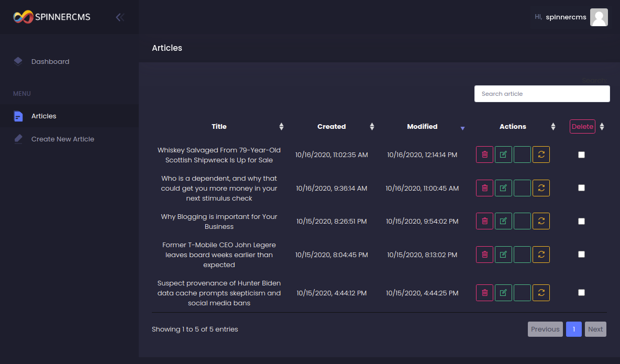Click the Search article input field
This screenshot has width=620, height=364.
[542, 94]
